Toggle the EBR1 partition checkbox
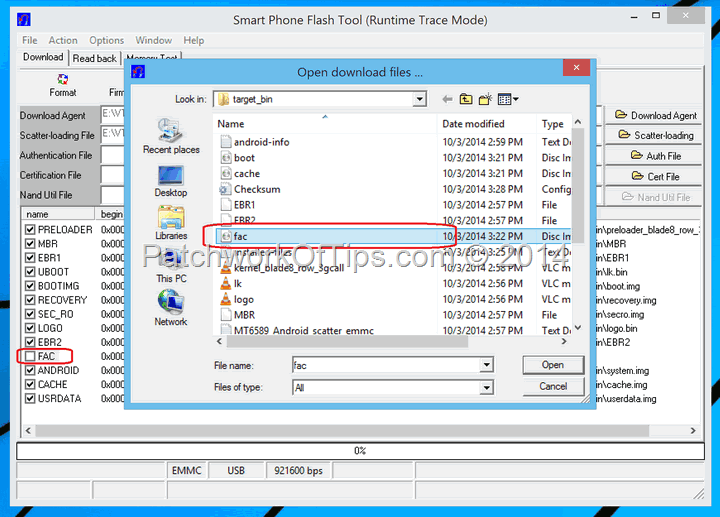The height and width of the screenshot is (517, 720). click(x=30, y=258)
